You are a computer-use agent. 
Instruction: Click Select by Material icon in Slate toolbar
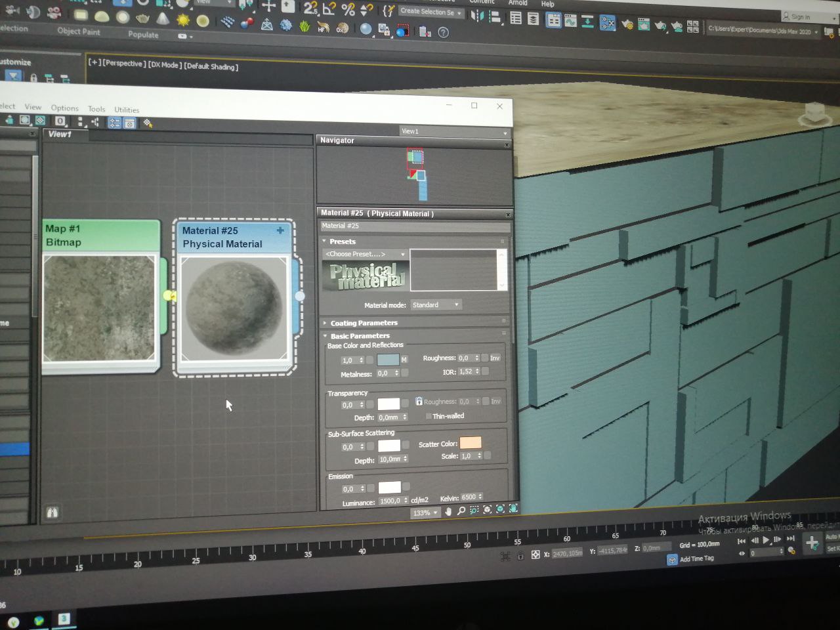click(x=148, y=123)
